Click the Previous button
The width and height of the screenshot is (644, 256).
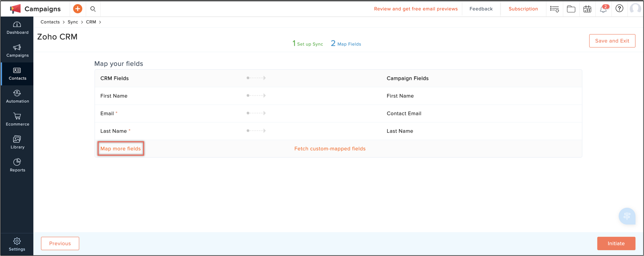60,243
